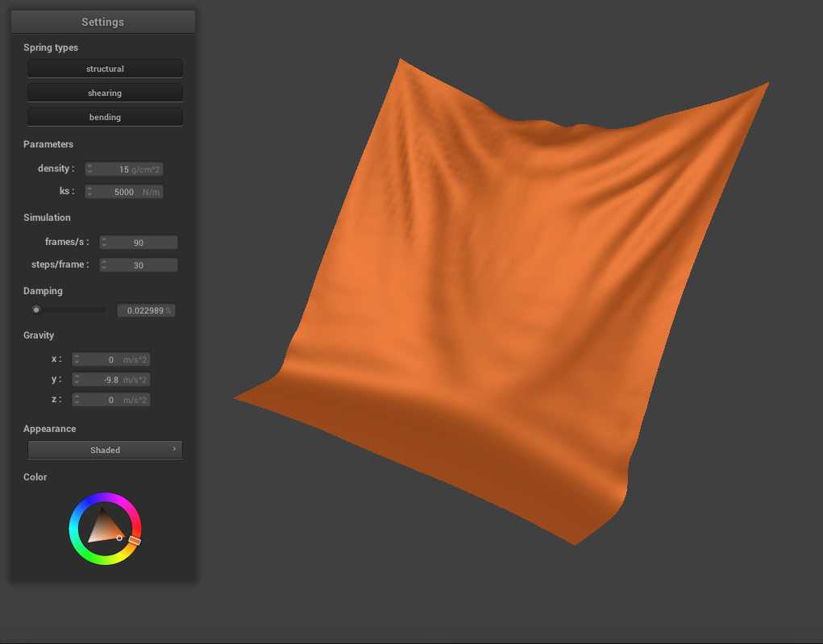Image resolution: width=823 pixels, height=644 pixels.
Task: Click the gravity z stepper arrows
Action: (x=77, y=400)
